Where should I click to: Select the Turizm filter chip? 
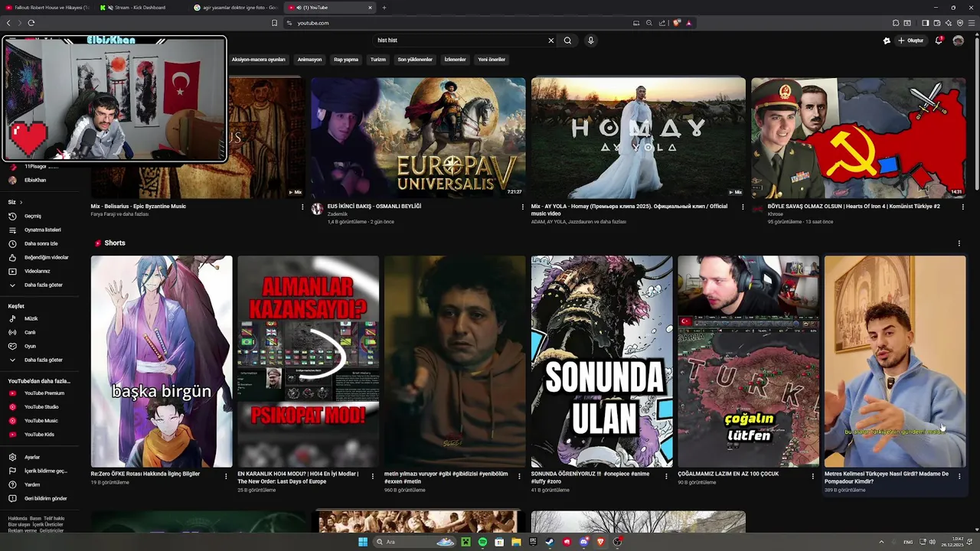coord(378,60)
